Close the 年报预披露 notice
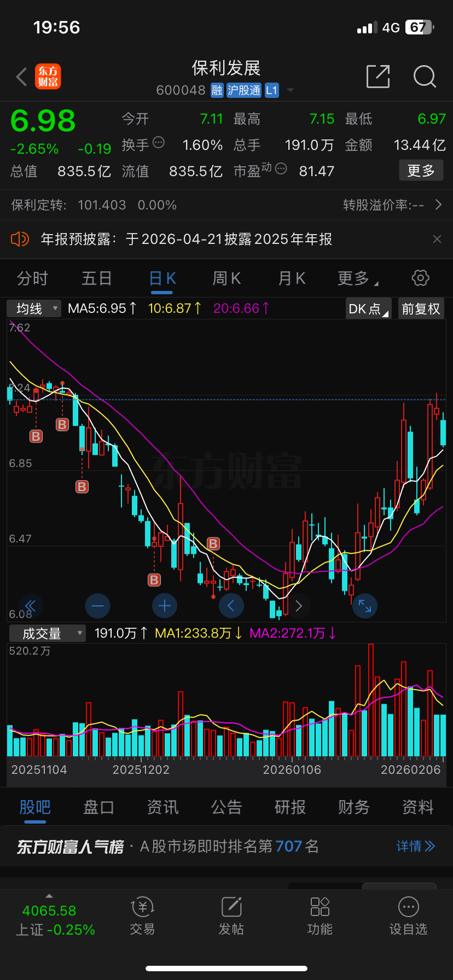453x980 pixels. [437, 239]
